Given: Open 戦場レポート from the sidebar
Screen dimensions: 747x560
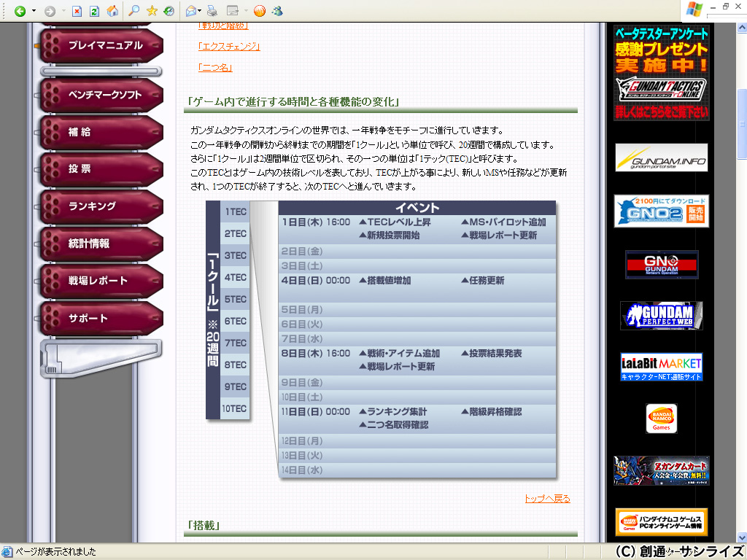Looking at the screenshot, I should [101, 281].
